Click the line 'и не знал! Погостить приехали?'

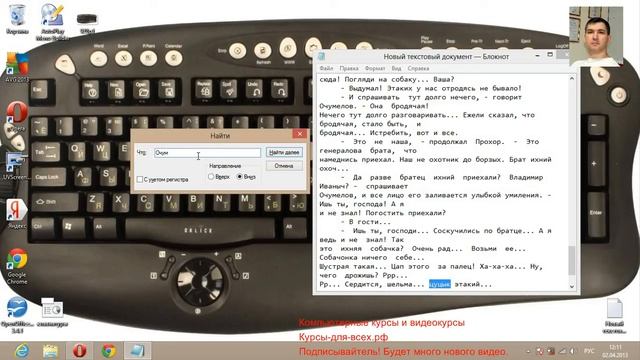coord(382,213)
